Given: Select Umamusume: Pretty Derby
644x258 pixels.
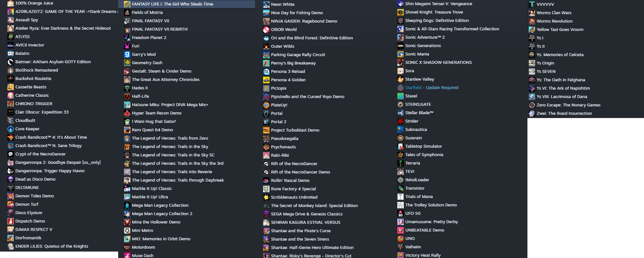Looking at the screenshot, I should [x=431, y=222].
